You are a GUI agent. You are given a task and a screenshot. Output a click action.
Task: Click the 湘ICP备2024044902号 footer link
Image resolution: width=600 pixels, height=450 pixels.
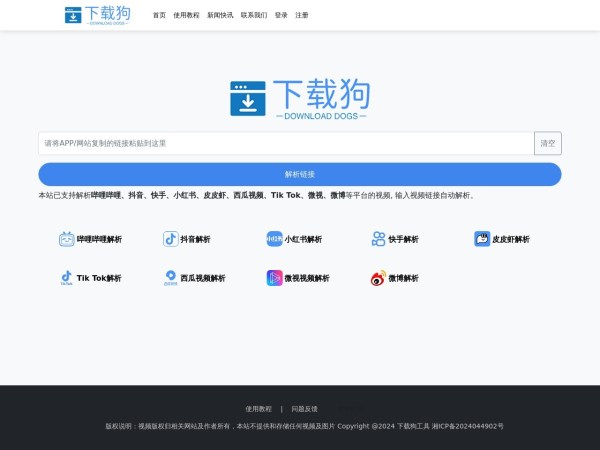coord(468,426)
